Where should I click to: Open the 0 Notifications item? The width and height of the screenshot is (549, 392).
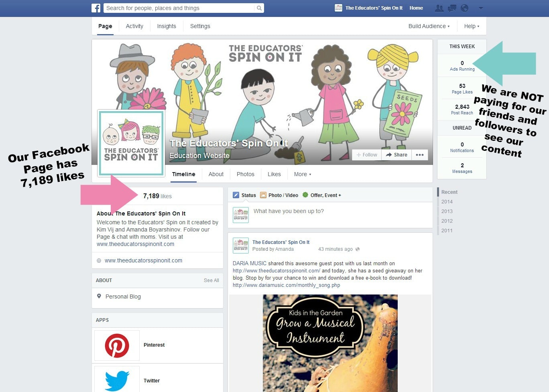(462, 147)
